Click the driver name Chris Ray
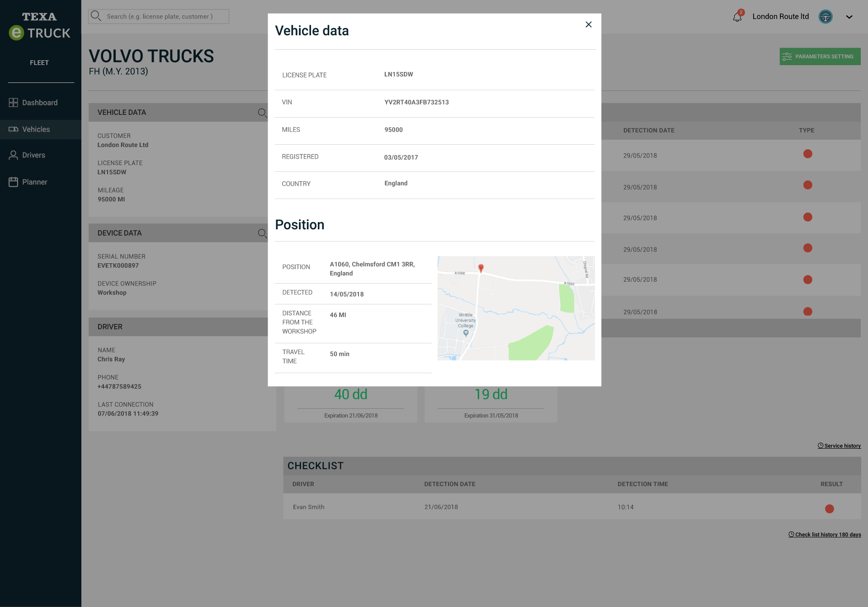The image size is (868, 607). [x=111, y=359]
